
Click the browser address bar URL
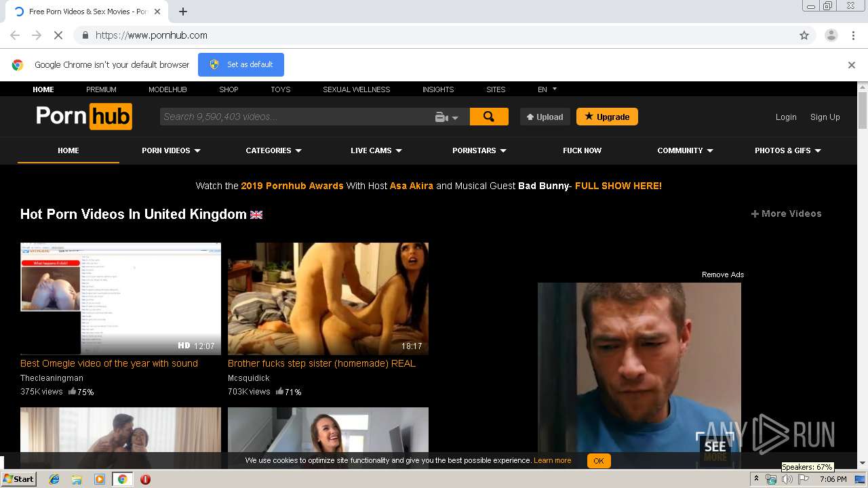(x=151, y=35)
